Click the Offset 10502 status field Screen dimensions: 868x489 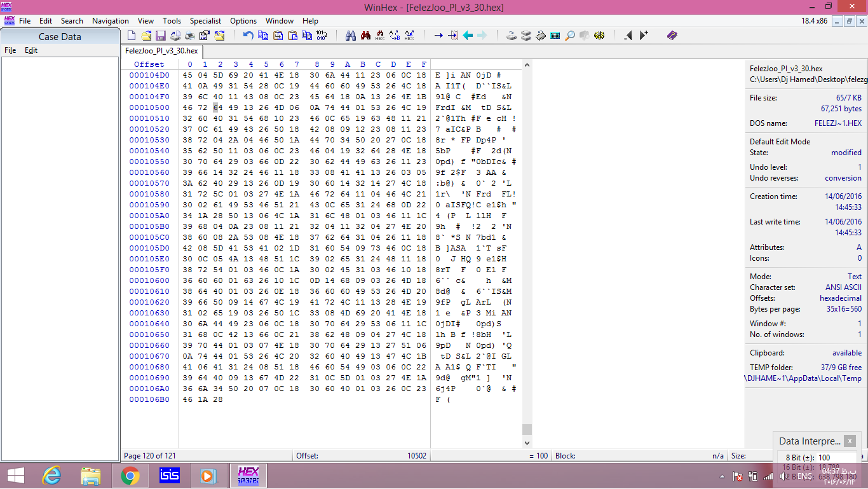click(x=360, y=456)
